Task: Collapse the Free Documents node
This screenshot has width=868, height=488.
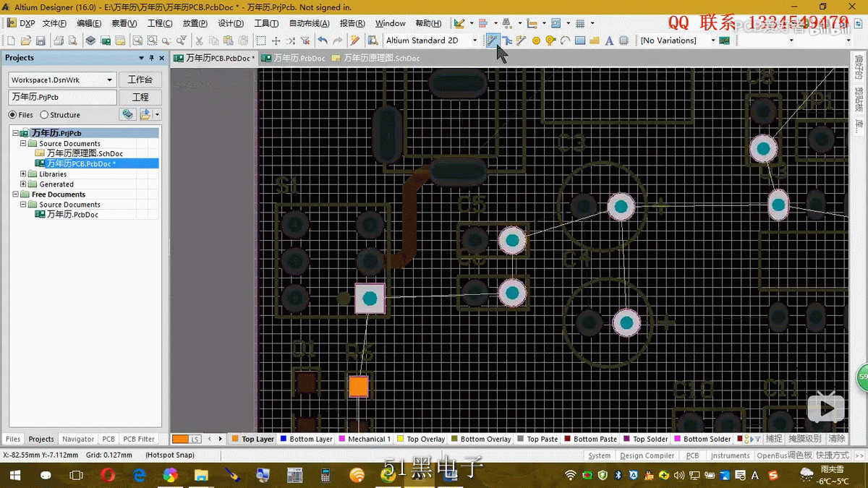Action: point(15,194)
